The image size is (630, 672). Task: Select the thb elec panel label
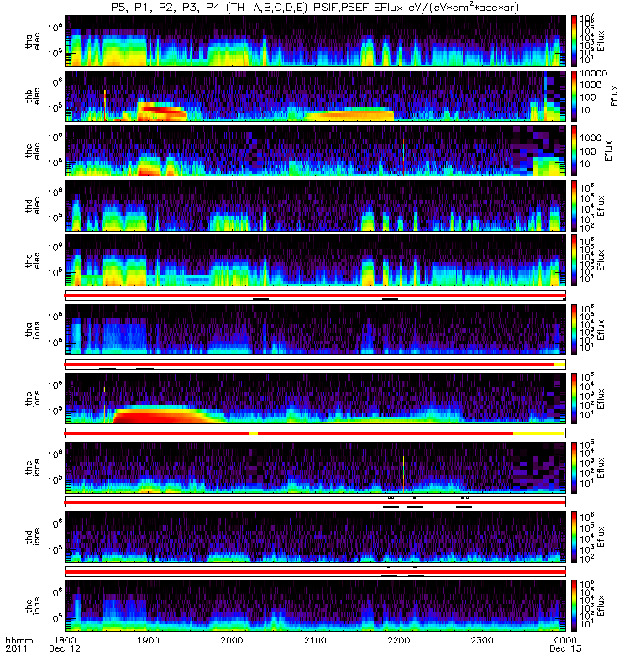[x=33, y=97]
